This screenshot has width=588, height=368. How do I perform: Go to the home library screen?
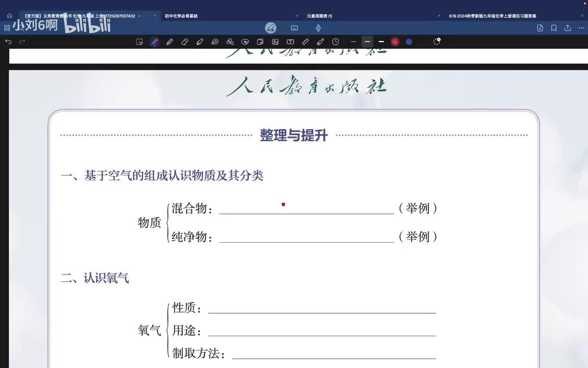[9, 16]
